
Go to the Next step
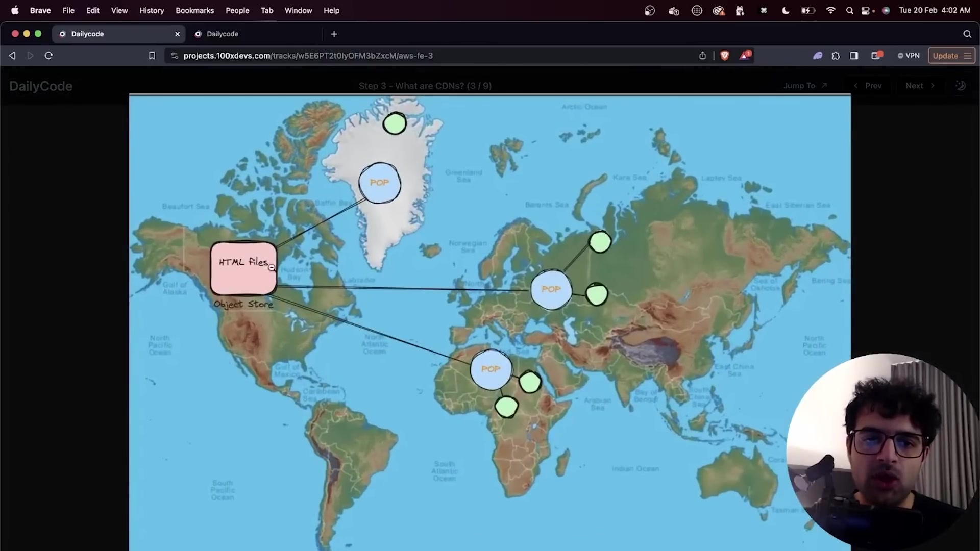(920, 86)
